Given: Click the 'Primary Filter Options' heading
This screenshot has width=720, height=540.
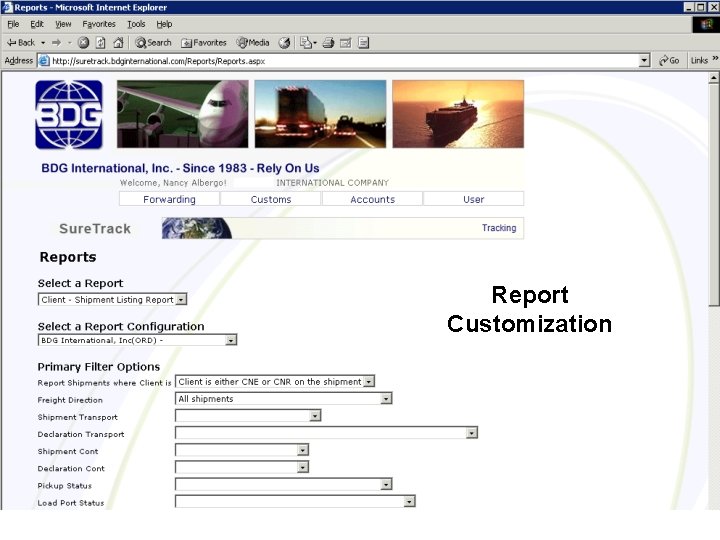Looking at the screenshot, I should 99,367.
